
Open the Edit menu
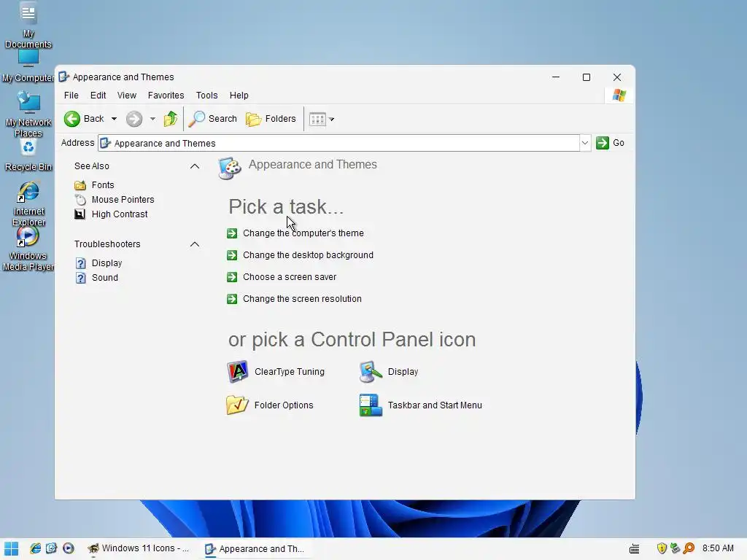[x=98, y=96]
